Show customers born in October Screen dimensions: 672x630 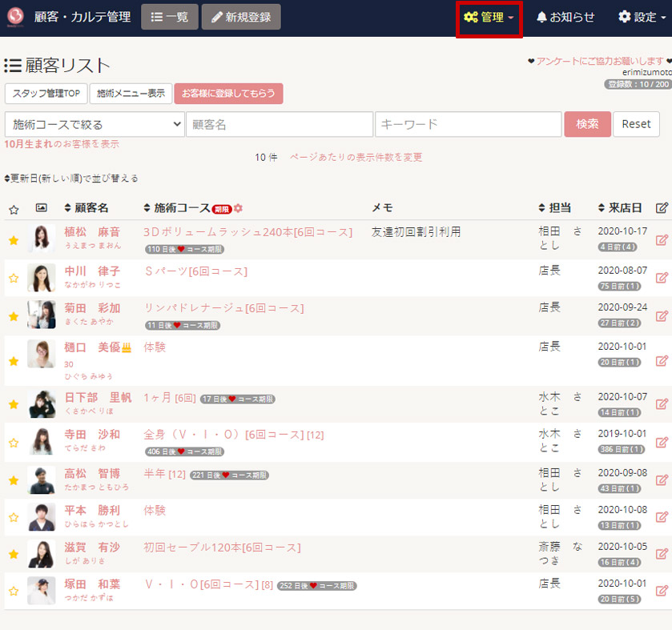pyautogui.click(x=62, y=144)
